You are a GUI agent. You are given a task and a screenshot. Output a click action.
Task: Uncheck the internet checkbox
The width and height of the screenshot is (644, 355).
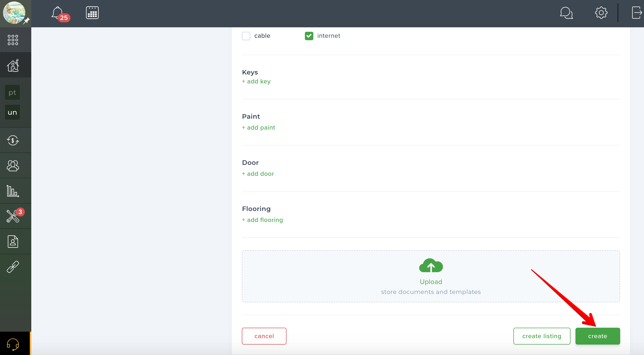(309, 36)
